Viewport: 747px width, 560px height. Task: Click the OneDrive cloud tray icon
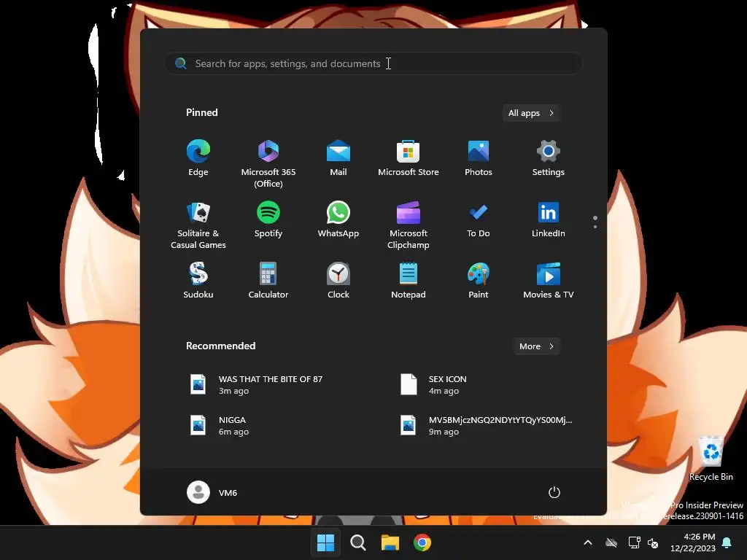click(611, 542)
